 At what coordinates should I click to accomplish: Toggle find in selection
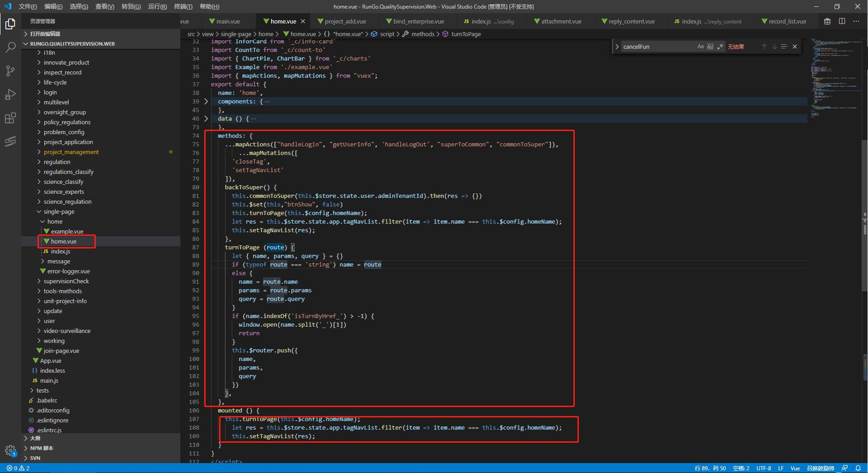[784, 47]
